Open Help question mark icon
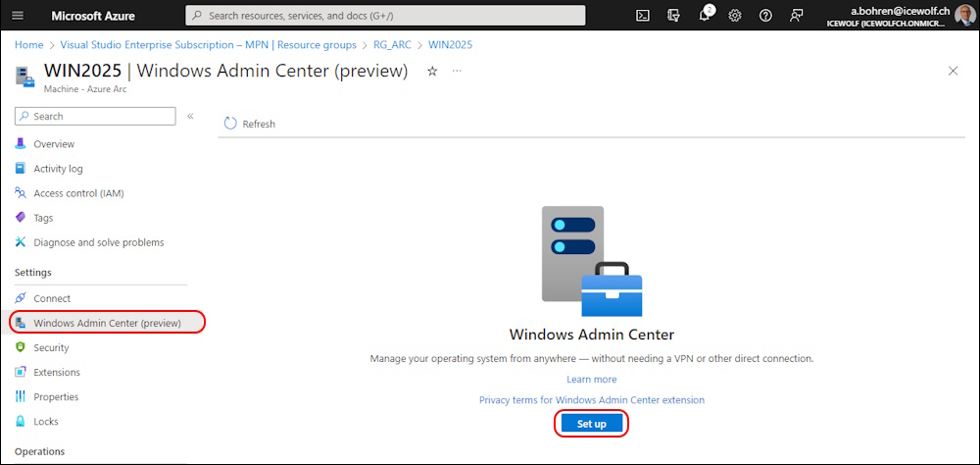The width and height of the screenshot is (980, 465). pos(765,16)
